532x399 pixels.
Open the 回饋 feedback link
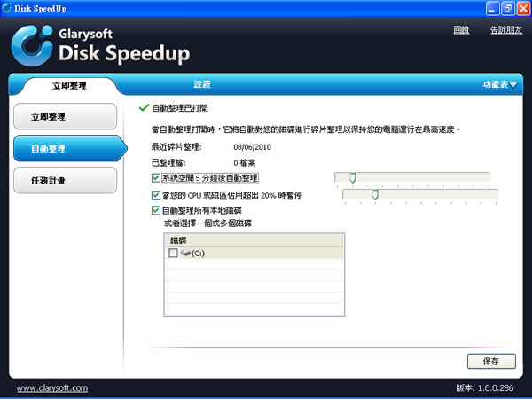point(461,30)
